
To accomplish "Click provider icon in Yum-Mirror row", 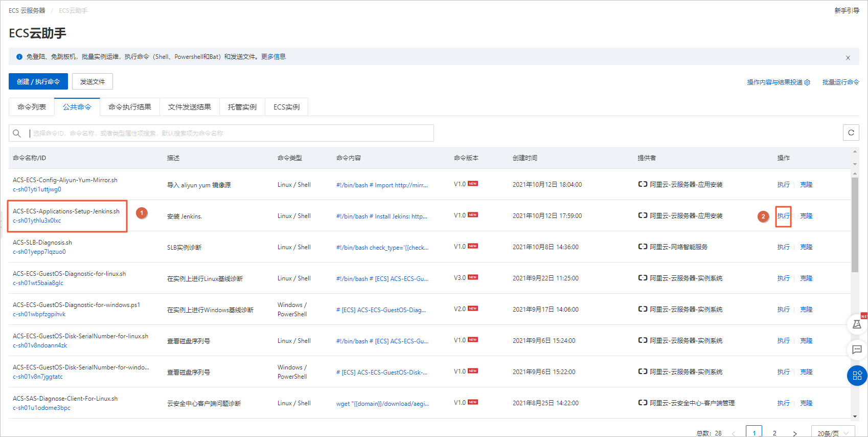I will 643,184.
